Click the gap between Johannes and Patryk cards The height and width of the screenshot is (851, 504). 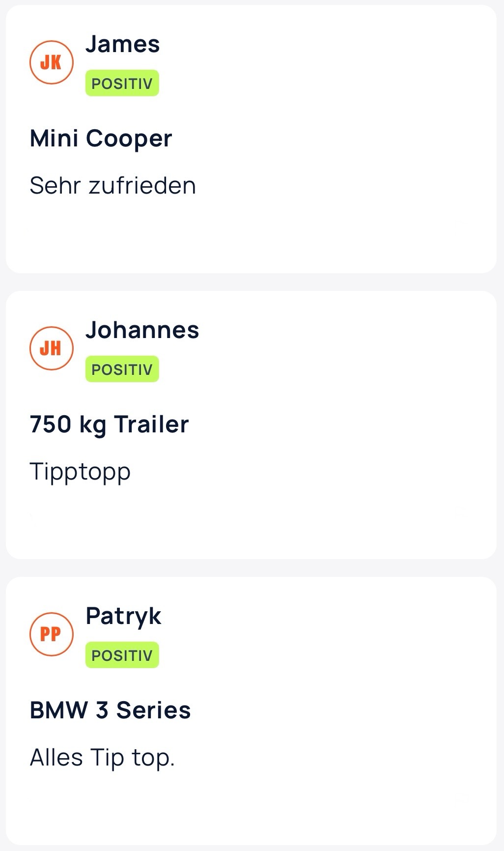251,568
